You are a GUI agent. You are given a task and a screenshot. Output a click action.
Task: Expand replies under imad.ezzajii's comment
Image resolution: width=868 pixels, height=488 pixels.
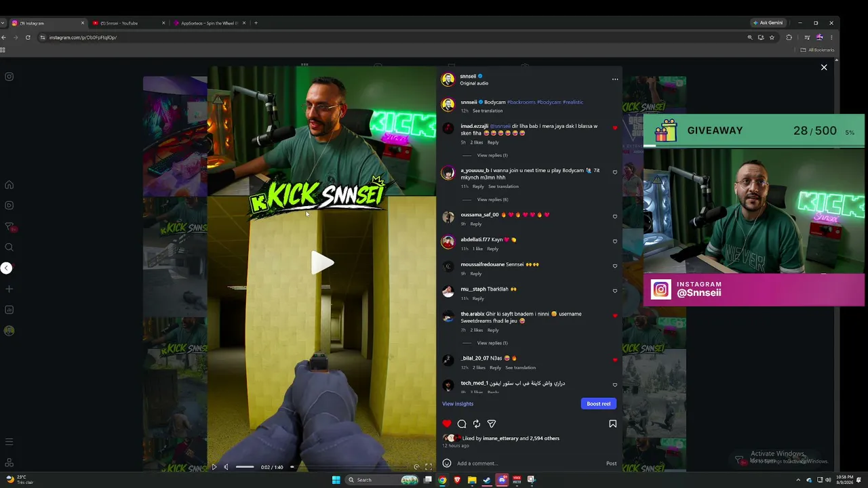point(492,155)
